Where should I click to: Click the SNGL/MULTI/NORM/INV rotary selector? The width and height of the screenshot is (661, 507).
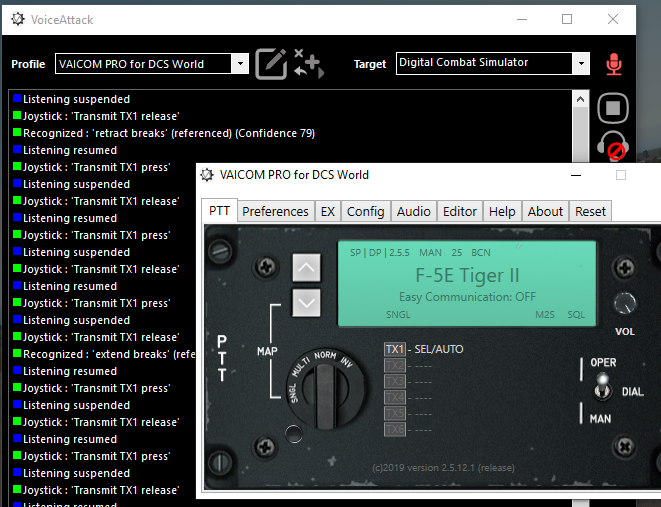click(x=325, y=388)
